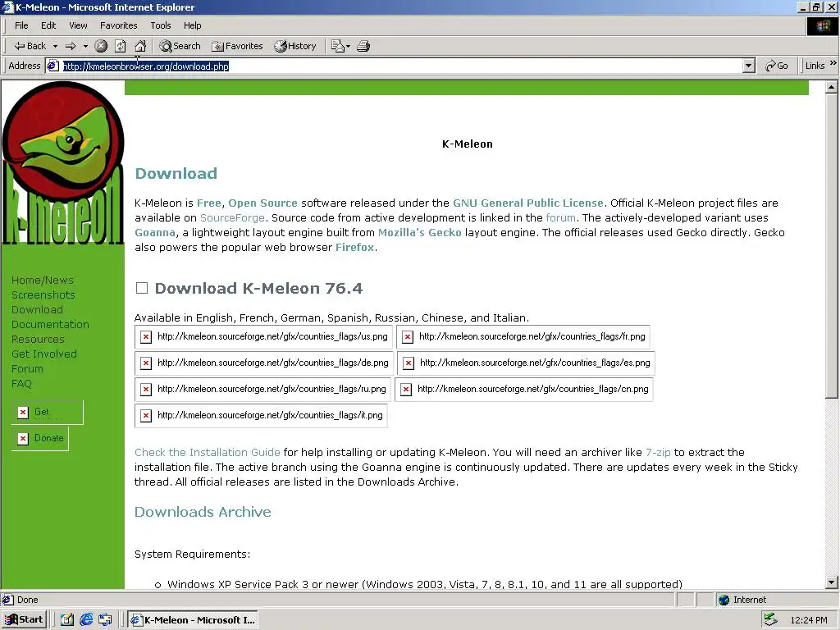
Task: Click broken image icon for es.png flag
Action: [409, 363]
